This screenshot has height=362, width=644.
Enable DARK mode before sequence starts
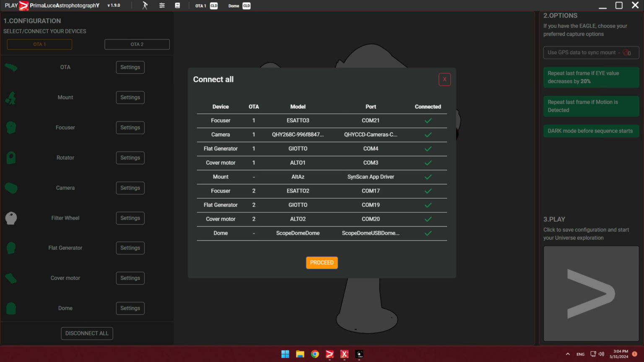[x=591, y=131]
